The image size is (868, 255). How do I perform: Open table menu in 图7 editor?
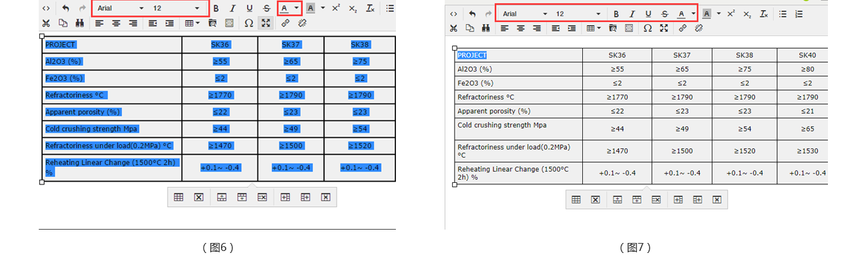tap(593, 28)
